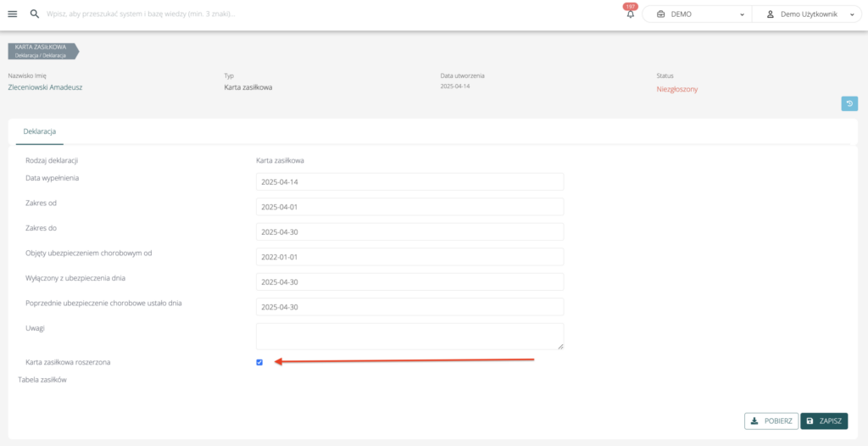Toggle Karta zasiłkowa rozszerzona checkbox
Viewport: 868px width, 446px height.
pyautogui.click(x=259, y=362)
